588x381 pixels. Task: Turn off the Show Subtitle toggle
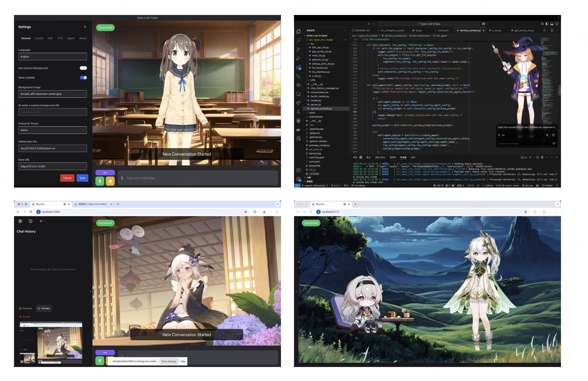(83, 78)
